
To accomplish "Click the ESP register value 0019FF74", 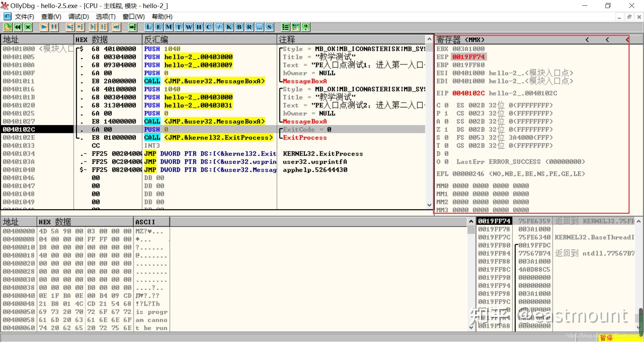I will (x=468, y=57).
